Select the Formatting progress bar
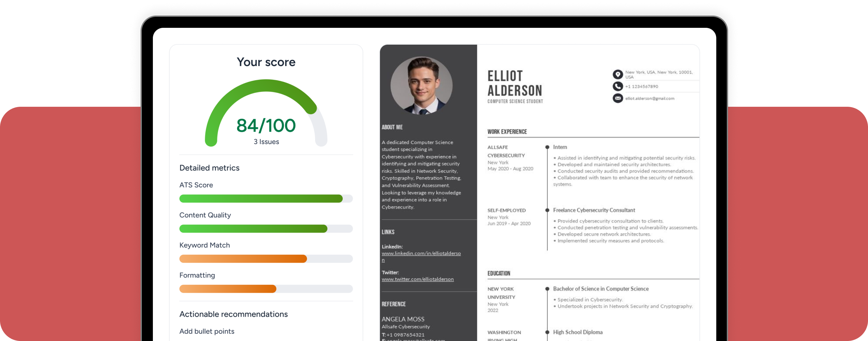This screenshot has height=341, width=868. tap(266, 289)
